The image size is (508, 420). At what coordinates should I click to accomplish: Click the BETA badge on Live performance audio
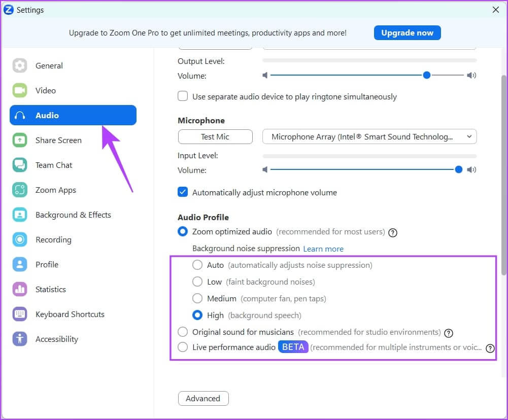click(293, 347)
